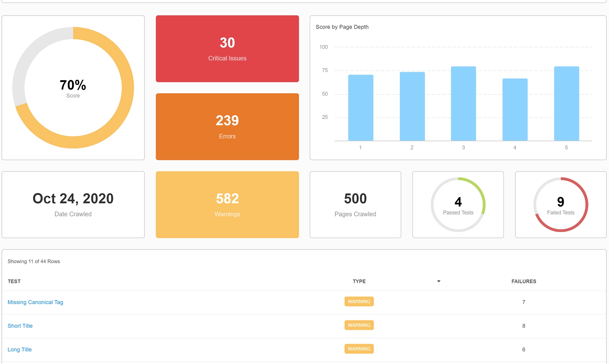609x364 pixels.
Task: Click the 70% Score donut chart
Action: click(x=73, y=87)
